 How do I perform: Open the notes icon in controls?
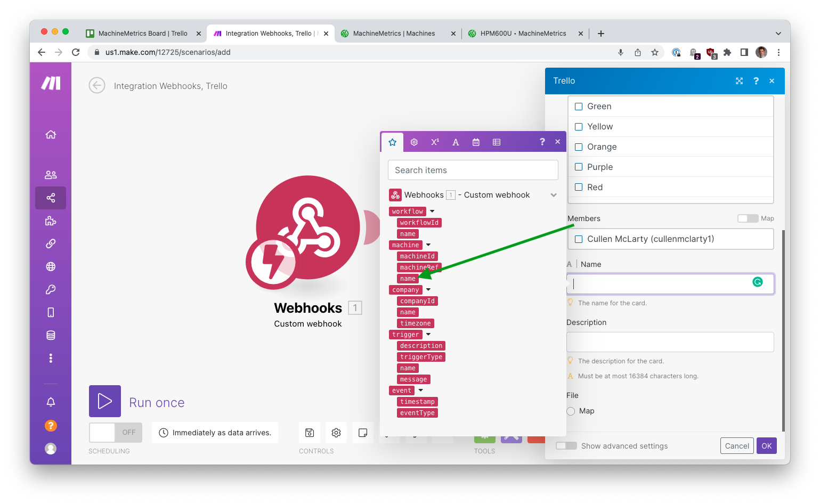[363, 433]
